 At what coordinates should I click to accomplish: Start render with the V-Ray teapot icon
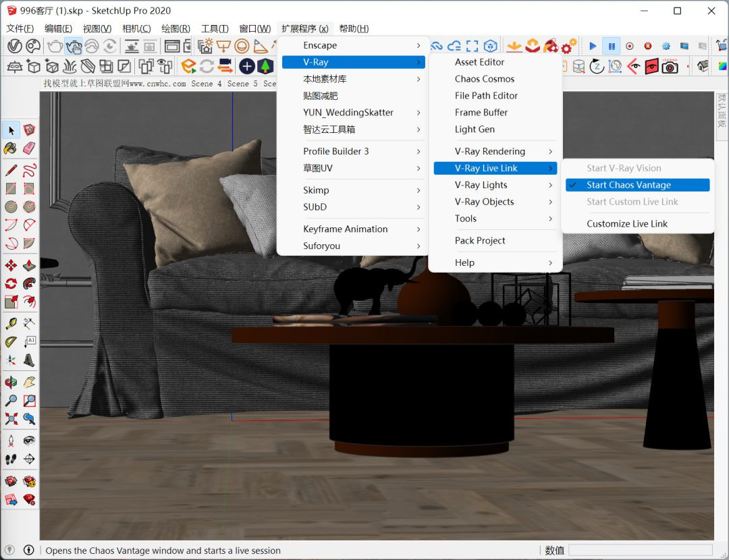click(55, 46)
